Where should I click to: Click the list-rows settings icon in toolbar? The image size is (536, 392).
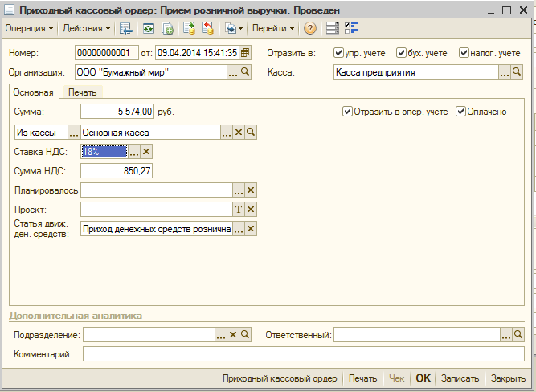tap(332, 28)
